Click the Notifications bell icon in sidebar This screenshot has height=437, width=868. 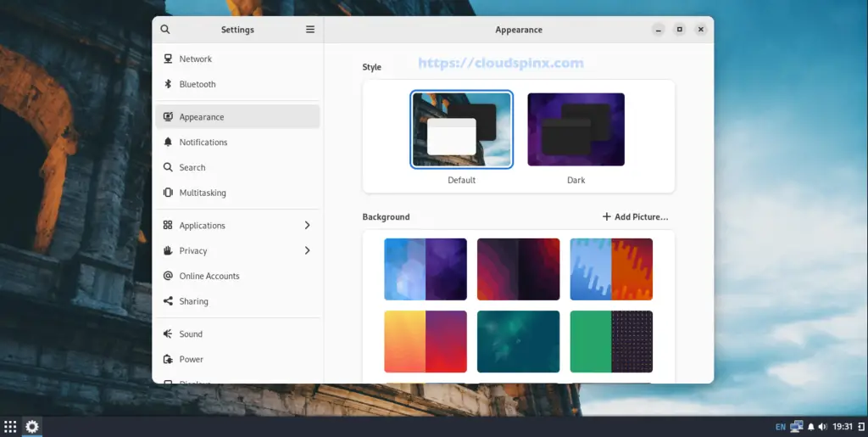pos(168,143)
